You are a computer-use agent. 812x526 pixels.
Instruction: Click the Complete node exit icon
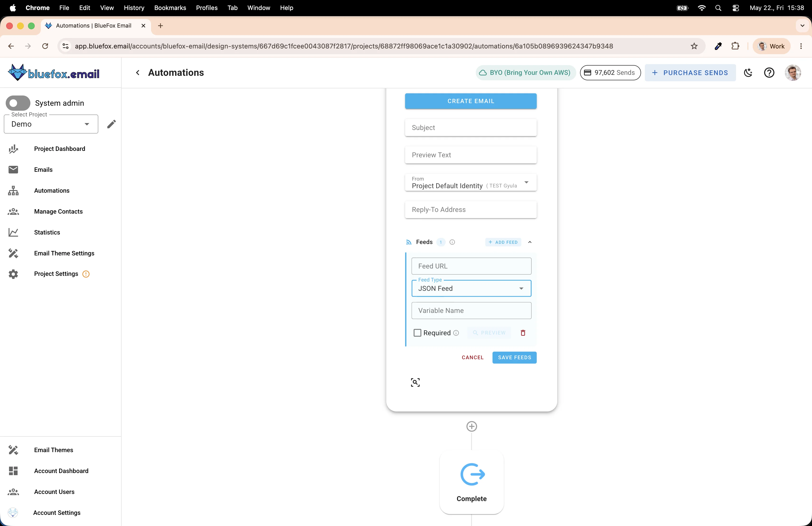pos(472,474)
